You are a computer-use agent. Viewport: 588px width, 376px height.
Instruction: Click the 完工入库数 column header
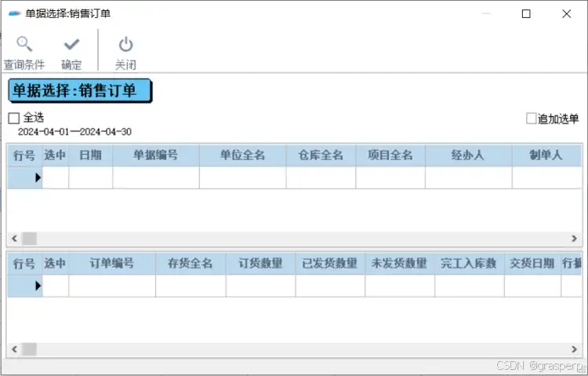(469, 263)
